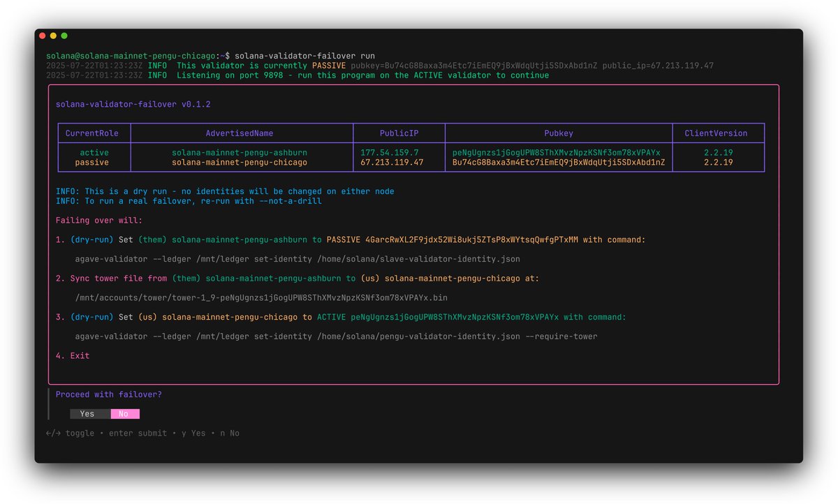This screenshot has width=838, height=504.
Task: Click the tower-1_9 .bin file path
Action: pyautogui.click(x=261, y=298)
